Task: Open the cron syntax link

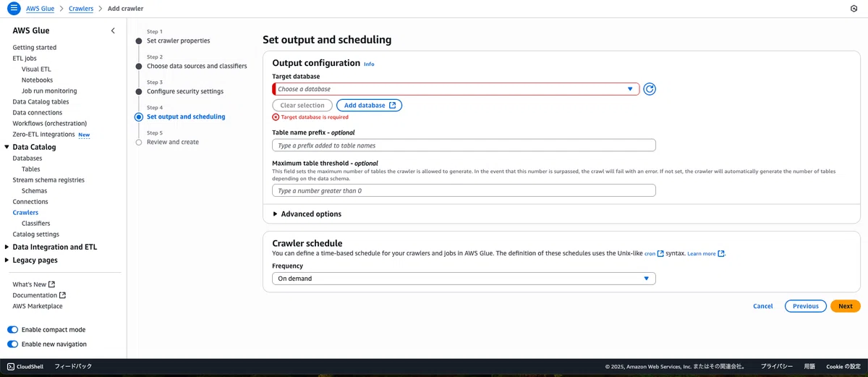Action: click(x=654, y=253)
